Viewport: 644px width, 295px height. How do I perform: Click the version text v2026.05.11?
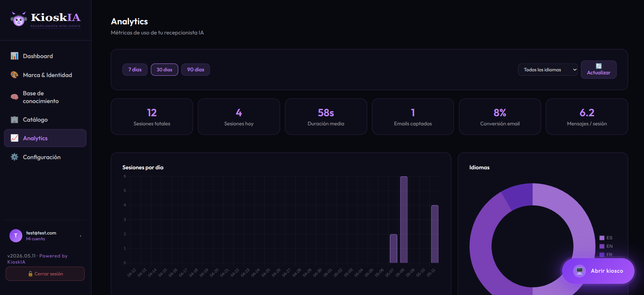pos(21,256)
